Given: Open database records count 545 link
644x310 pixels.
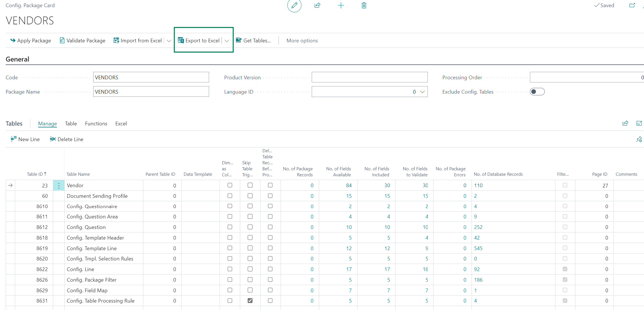Looking at the screenshot, I should (x=478, y=248).
